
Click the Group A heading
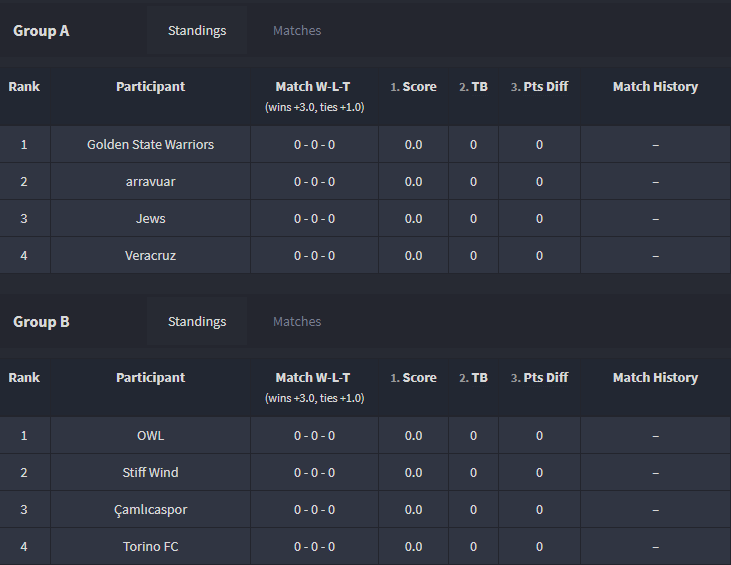pyautogui.click(x=41, y=31)
